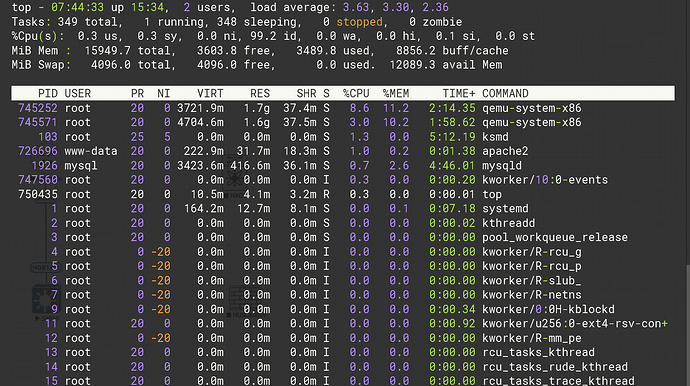Click the 5:12.19 TIME+ value
The width and height of the screenshot is (690, 386).
coord(452,137)
